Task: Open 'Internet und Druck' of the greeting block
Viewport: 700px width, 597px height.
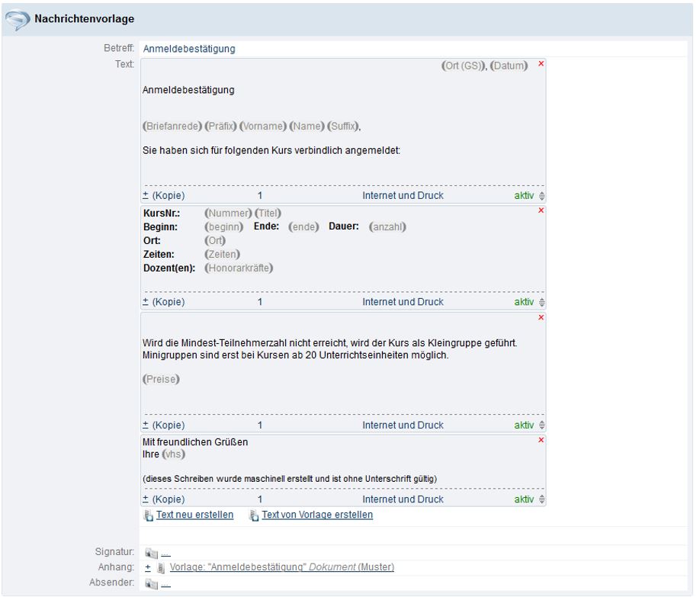Action: click(403, 499)
